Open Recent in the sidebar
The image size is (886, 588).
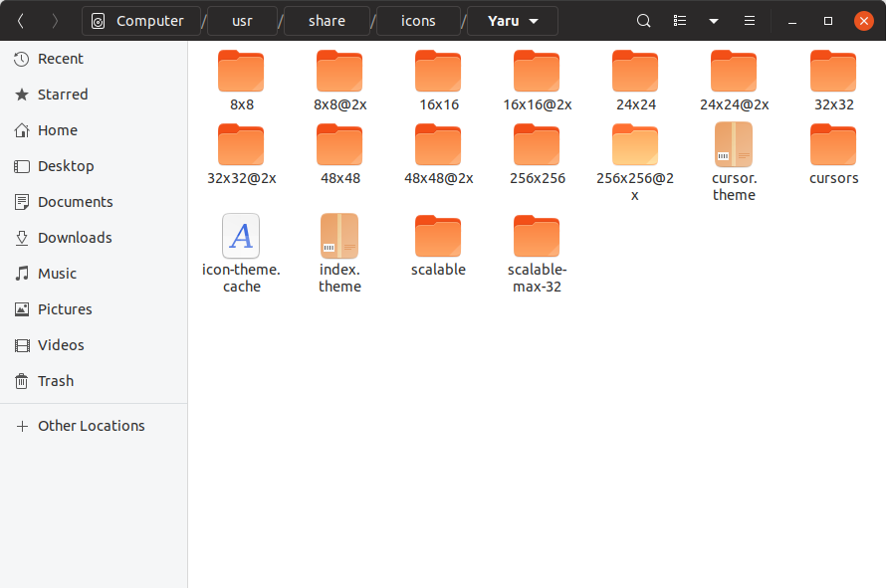tap(94, 59)
